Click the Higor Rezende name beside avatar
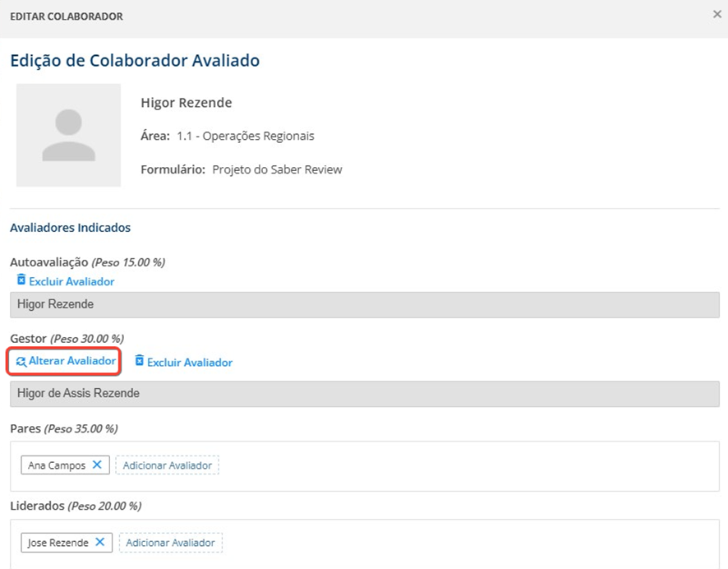 [x=187, y=103]
